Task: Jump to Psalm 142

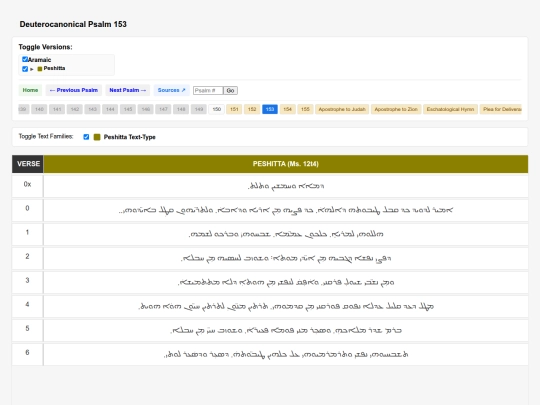Action: pyautogui.click(x=75, y=109)
